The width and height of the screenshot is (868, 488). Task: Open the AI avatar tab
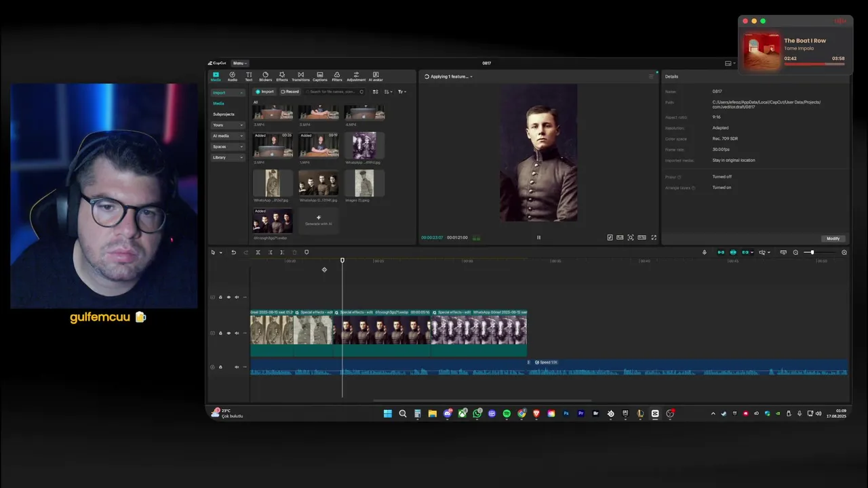[x=376, y=77]
